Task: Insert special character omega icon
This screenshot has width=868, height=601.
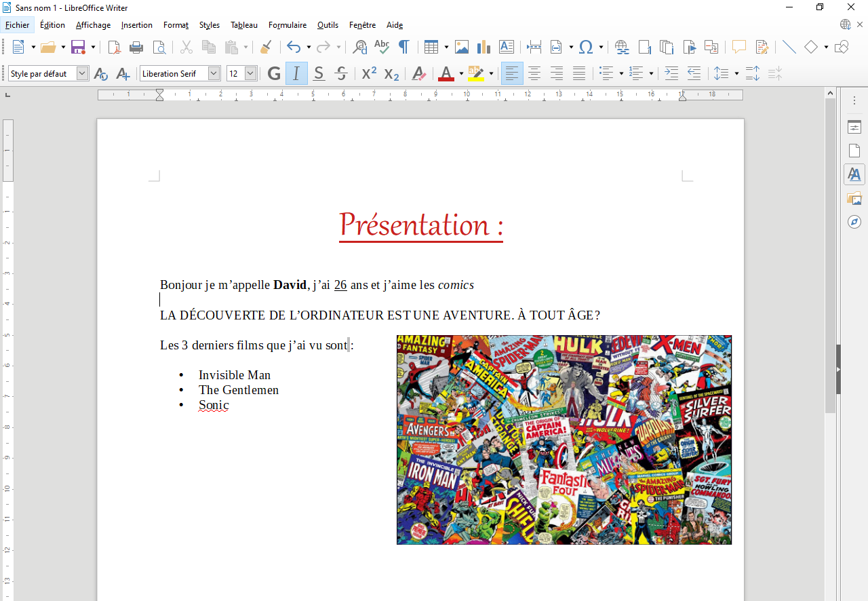Action: coord(587,47)
